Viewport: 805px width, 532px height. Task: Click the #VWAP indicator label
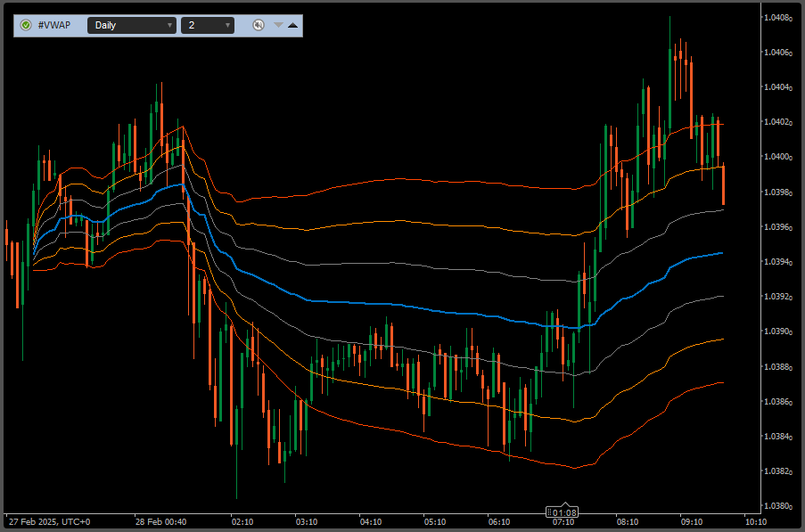(x=54, y=25)
